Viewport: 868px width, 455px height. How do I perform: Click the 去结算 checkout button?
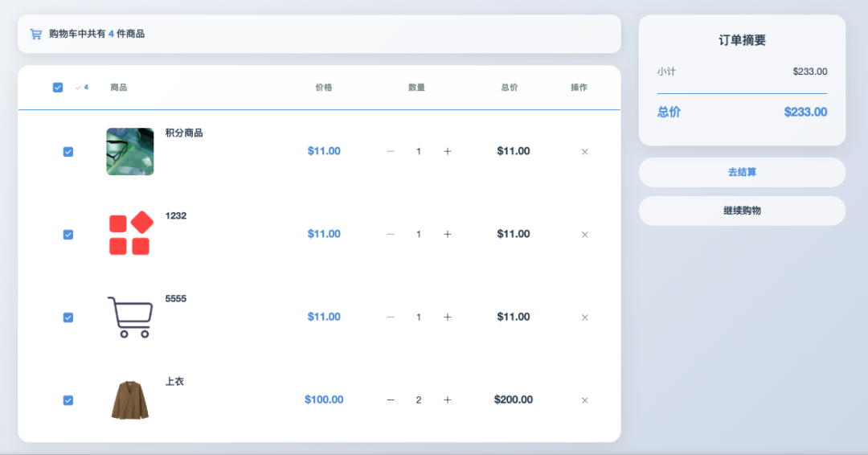pyautogui.click(x=742, y=172)
